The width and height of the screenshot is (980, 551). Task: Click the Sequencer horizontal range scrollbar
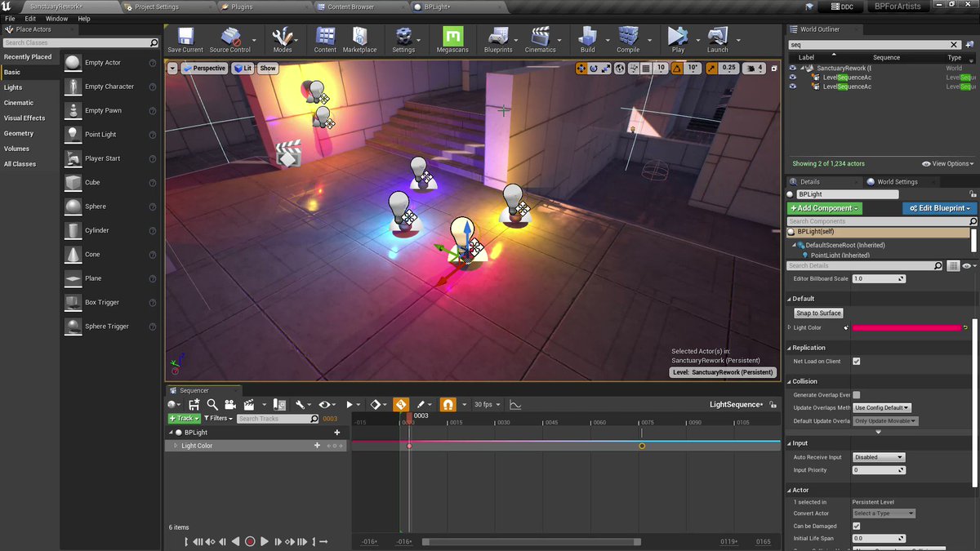point(531,541)
